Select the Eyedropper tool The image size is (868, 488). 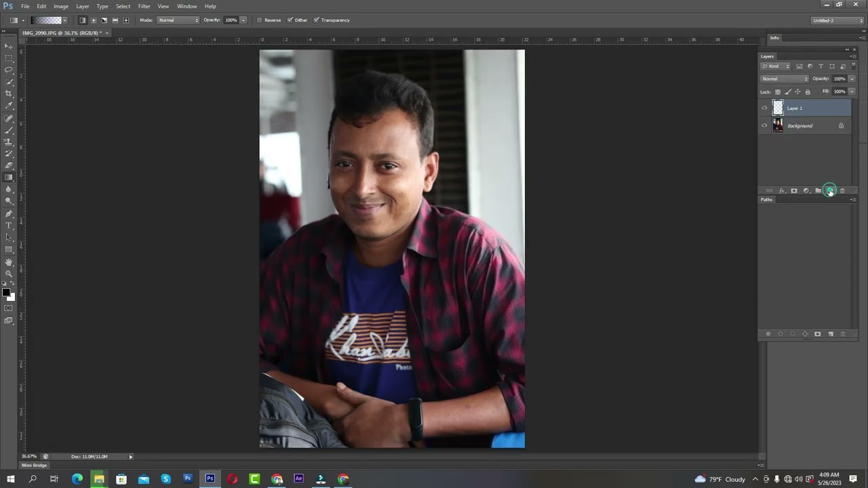click(x=9, y=106)
